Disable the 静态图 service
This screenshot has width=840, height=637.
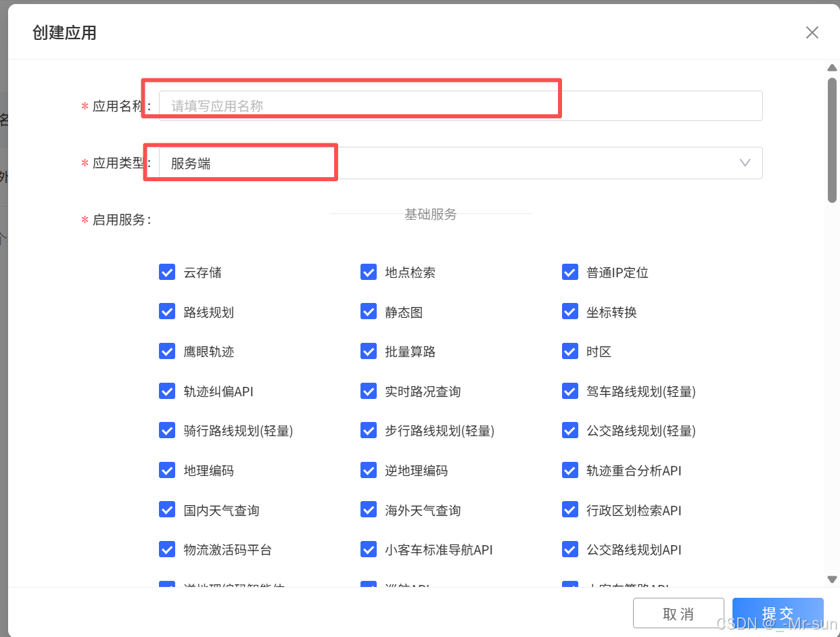pyautogui.click(x=369, y=312)
